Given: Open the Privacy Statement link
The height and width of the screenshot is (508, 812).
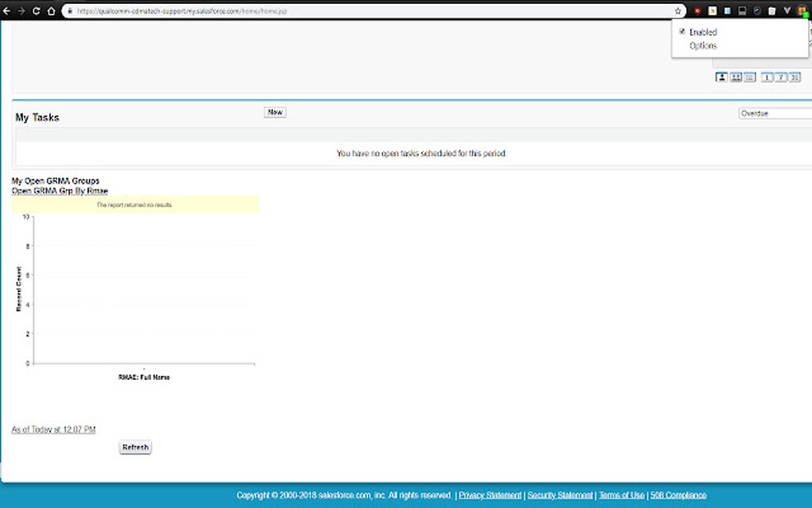Looking at the screenshot, I should [489, 494].
